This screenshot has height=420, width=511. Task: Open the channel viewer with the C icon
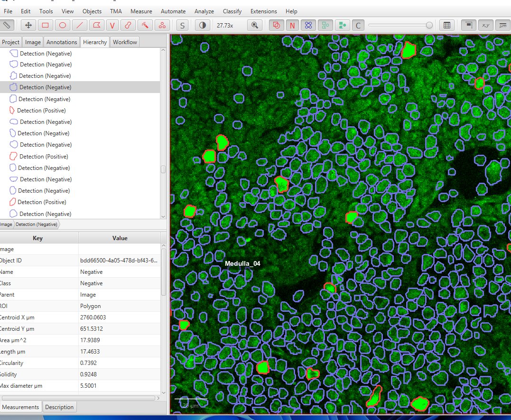358,25
